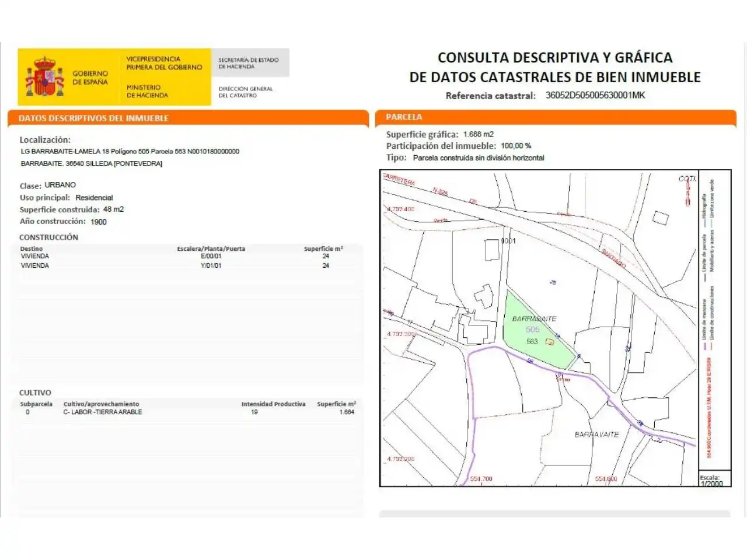747x560 pixels.
Task: Click 'DIRECCIÓN GENERAL DEL CATASTRO' text
Action: [245, 92]
